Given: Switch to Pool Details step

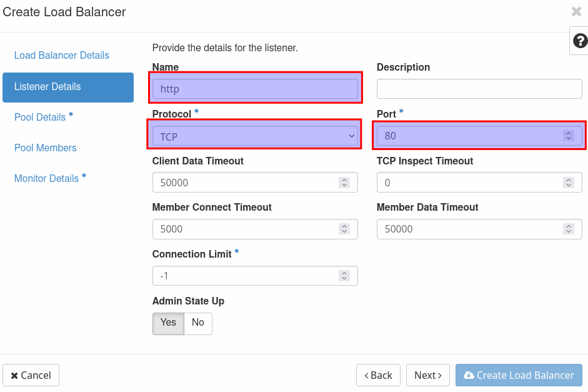Looking at the screenshot, I should (40, 118).
